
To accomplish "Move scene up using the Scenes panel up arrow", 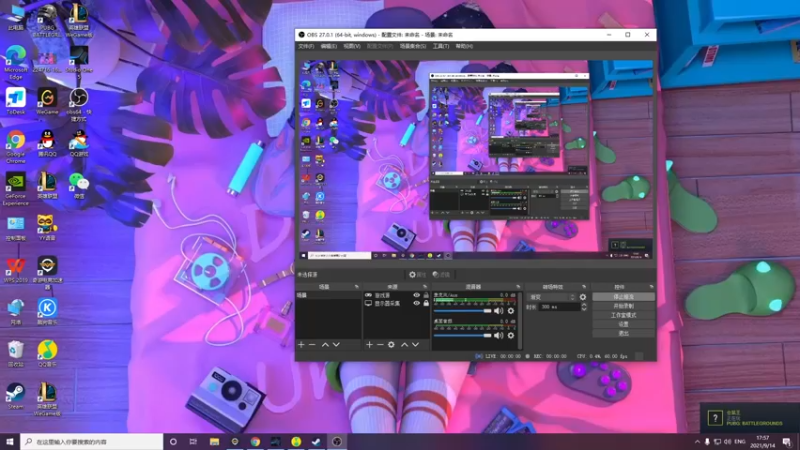I will point(325,345).
